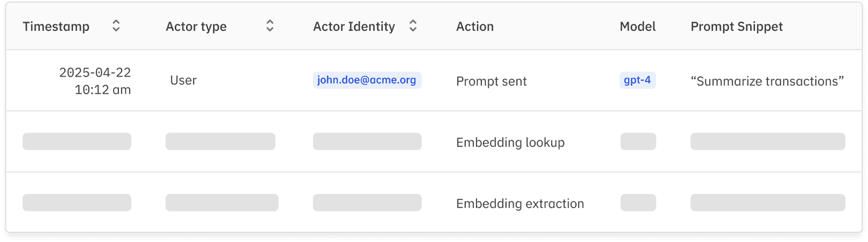Viewport: 868px width, 242px height.
Task: Click placeholder prompt snippet in Embedding lookup row
Action: click(x=767, y=141)
